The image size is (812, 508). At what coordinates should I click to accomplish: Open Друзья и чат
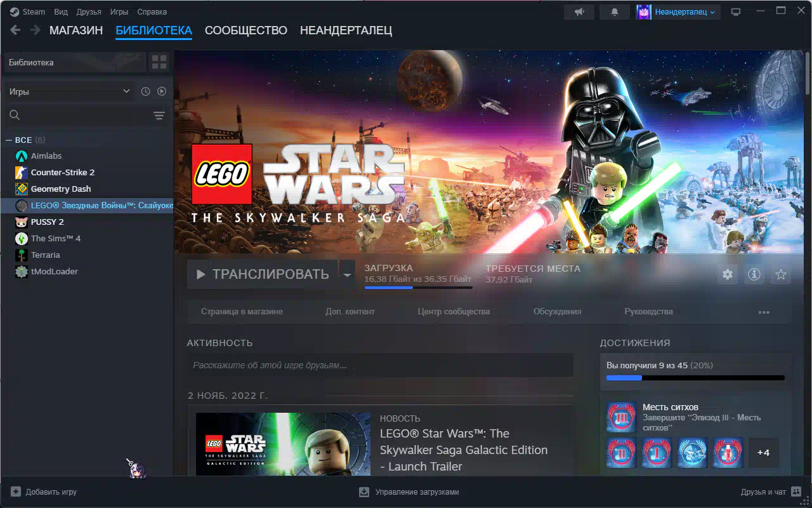771,492
